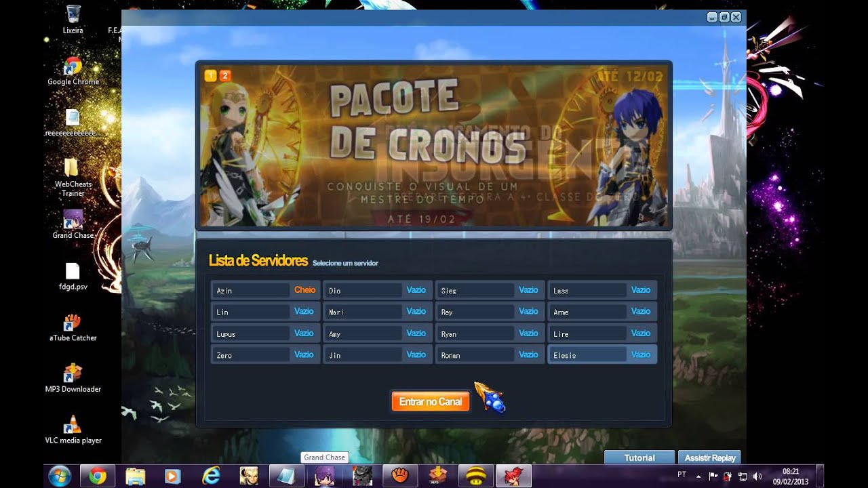Open the dark armored character taskbar icon

tap(362, 476)
